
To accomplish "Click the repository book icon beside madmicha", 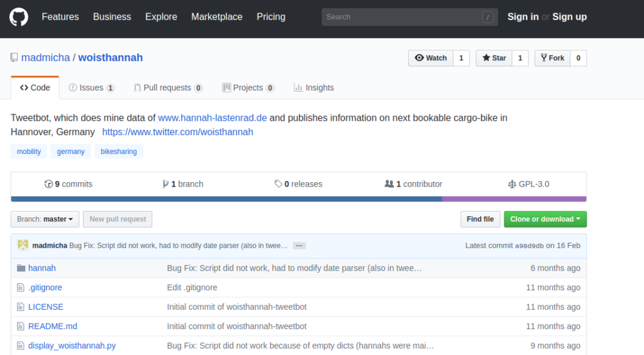I will click(14, 57).
